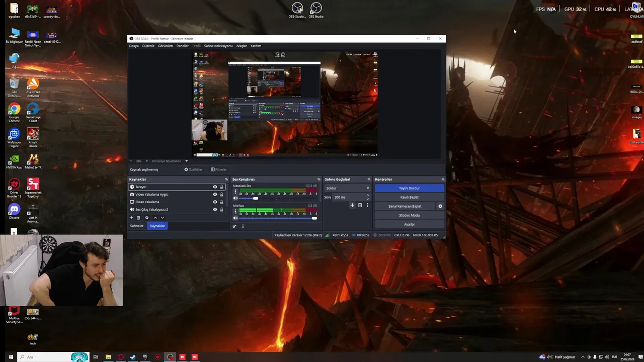Image resolution: width=644 pixels, height=362 pixels.
Task: Click the OBS preview canvas
Action: tap(285, 105)
